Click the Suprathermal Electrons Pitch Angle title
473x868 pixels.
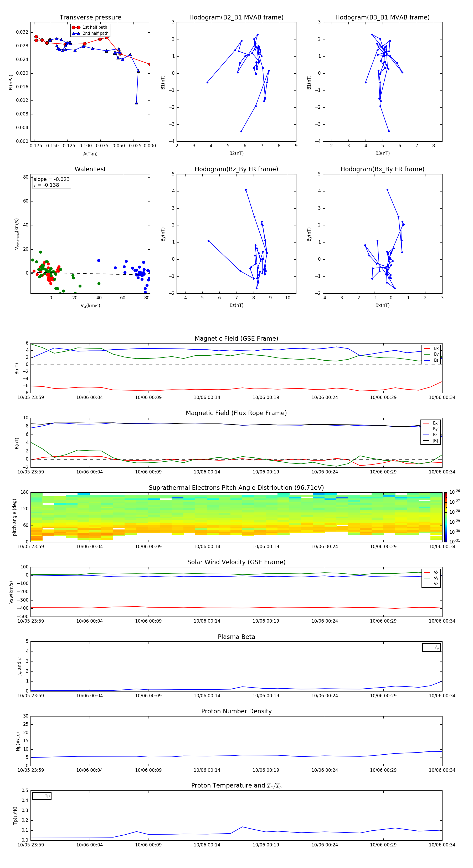(236, 488)
